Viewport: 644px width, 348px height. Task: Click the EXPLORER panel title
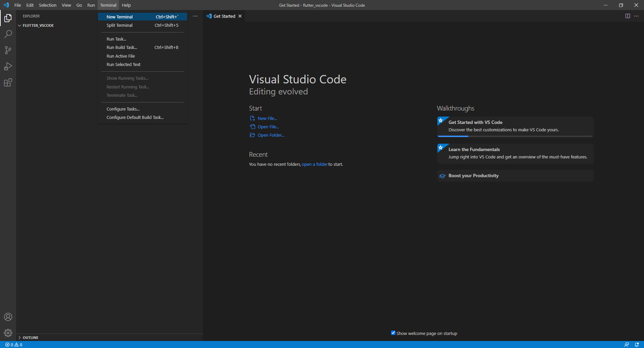[x=31, y=16]
